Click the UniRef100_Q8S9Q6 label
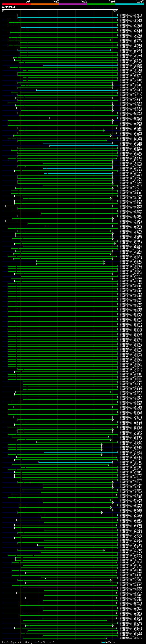 tap(131, 615)
